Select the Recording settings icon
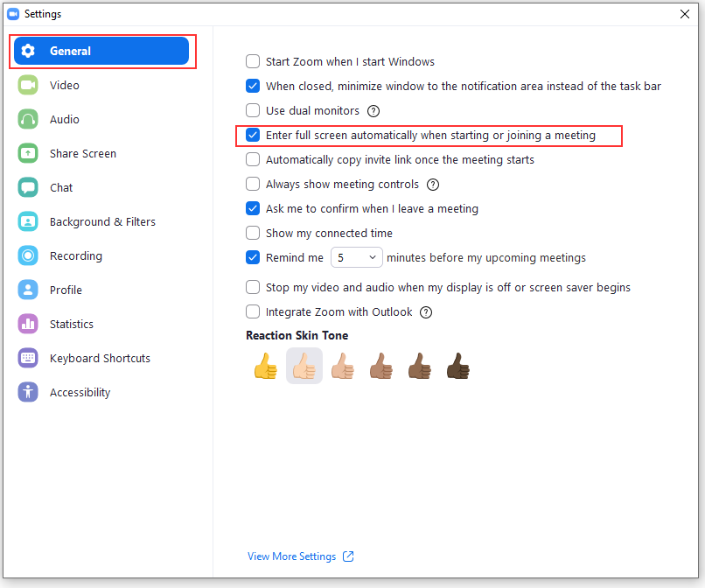Screen dimensions: 705x588 28,255
